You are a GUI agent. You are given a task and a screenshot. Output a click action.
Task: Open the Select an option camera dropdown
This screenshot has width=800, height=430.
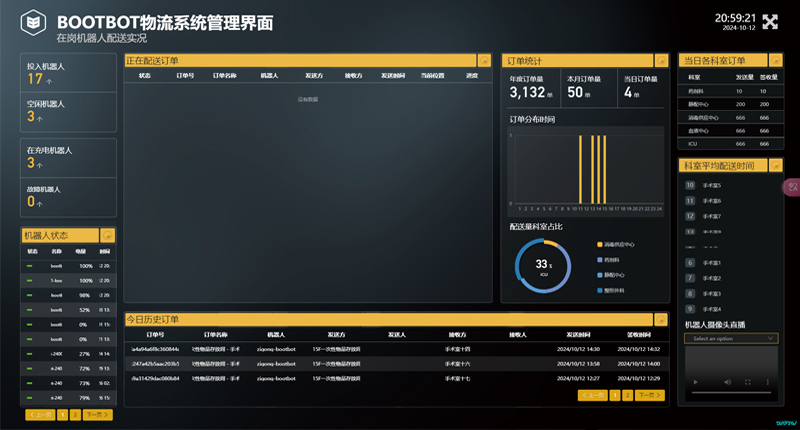click(x=731, y=338)
